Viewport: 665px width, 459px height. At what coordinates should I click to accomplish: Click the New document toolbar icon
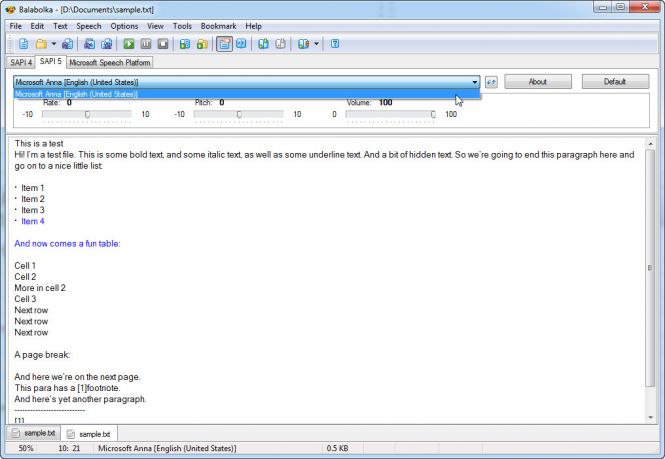pos(23,44)
